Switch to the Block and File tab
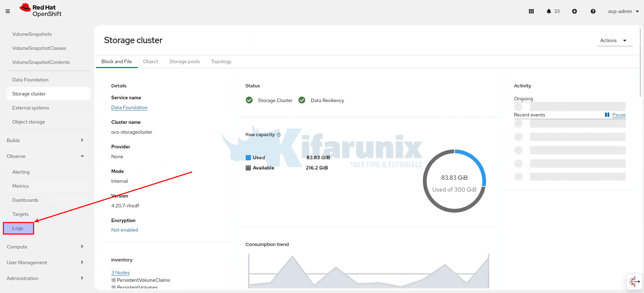This screenshot has width=644, height=293. [117, 61]
